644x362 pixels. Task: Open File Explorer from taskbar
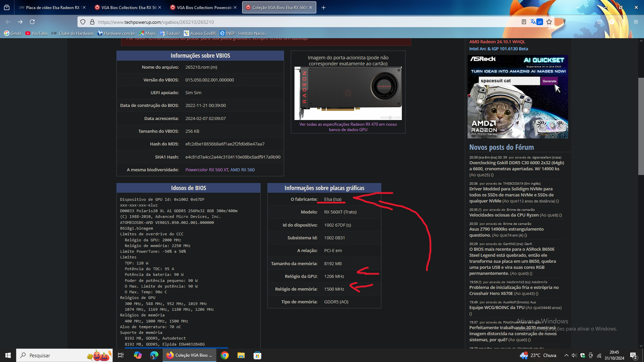pos(241,355)
